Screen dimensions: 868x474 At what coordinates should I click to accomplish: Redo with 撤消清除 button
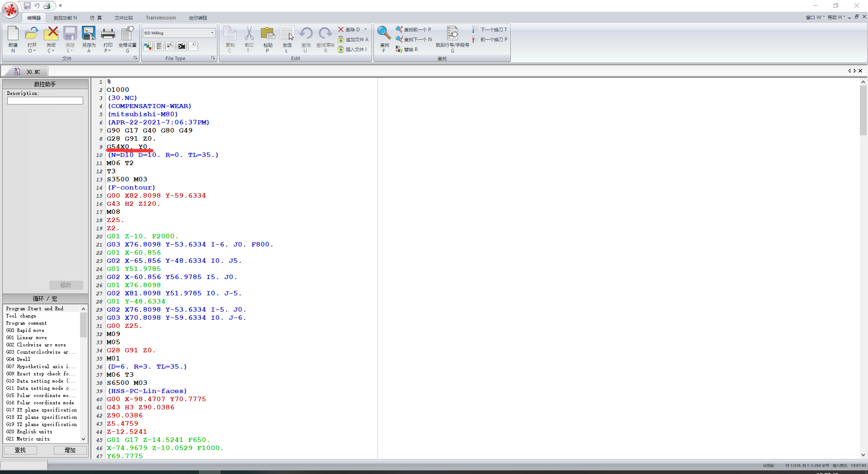pos(325,39)
